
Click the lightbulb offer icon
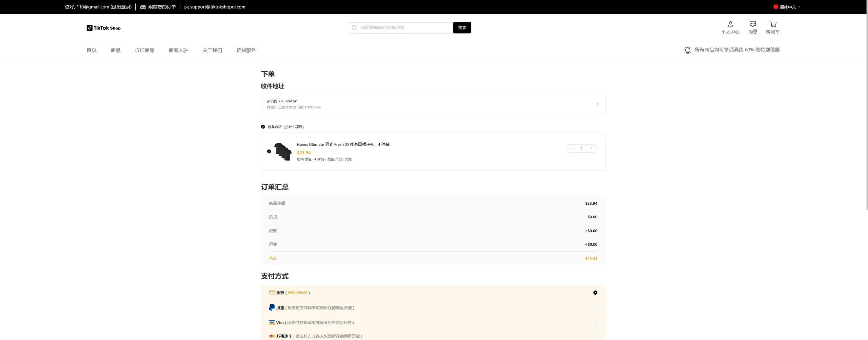pos(687,50)
